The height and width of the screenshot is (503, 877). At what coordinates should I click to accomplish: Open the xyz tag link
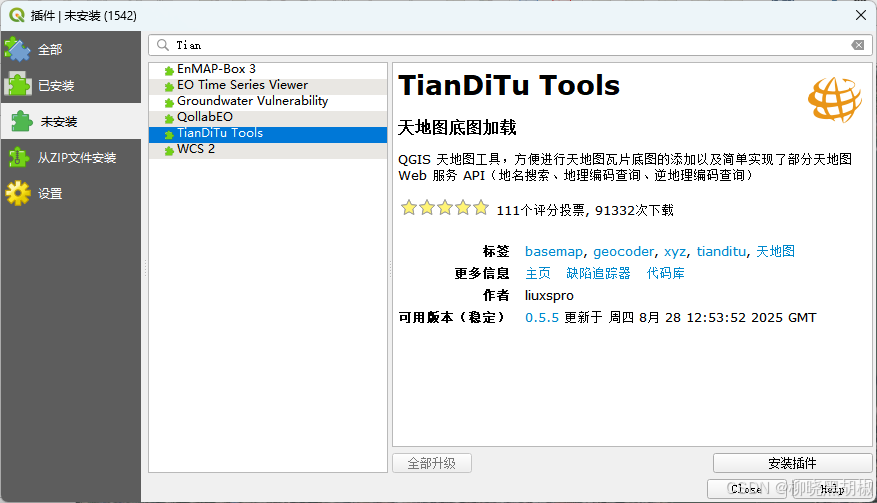pyautogui.click(x=675, y=252)
